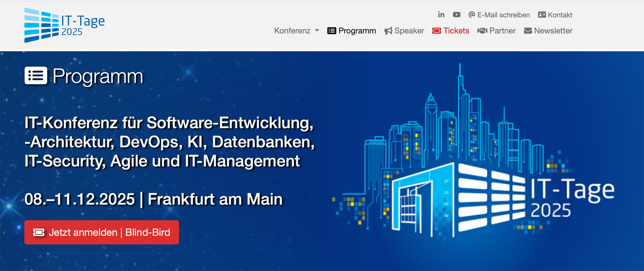Click the IT-Tage 2025 header logo
This screenshot has height=271, width=644.
coord(64,25)
